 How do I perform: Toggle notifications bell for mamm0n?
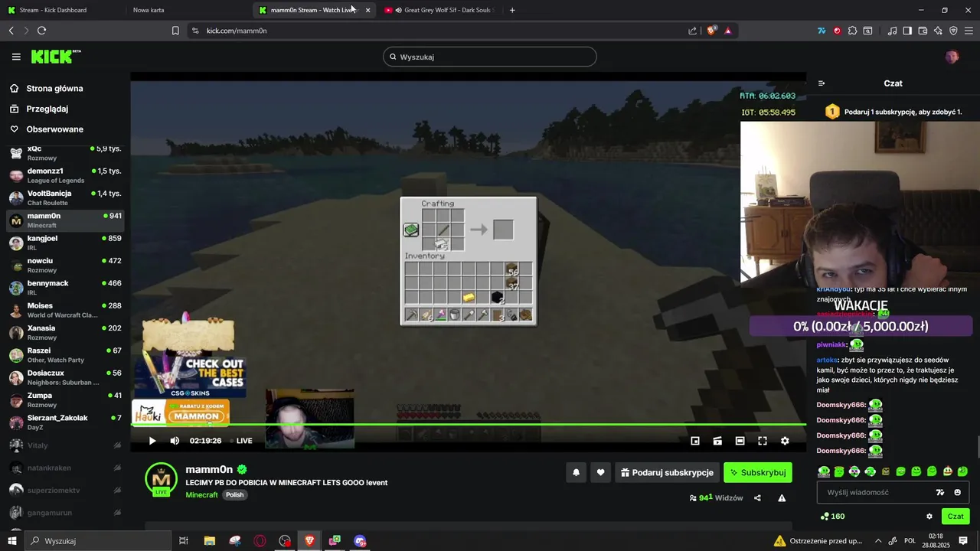577,473
